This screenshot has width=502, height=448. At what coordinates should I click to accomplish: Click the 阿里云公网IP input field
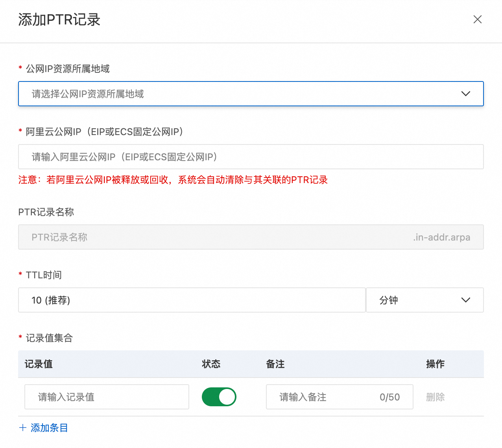point(251,157)
